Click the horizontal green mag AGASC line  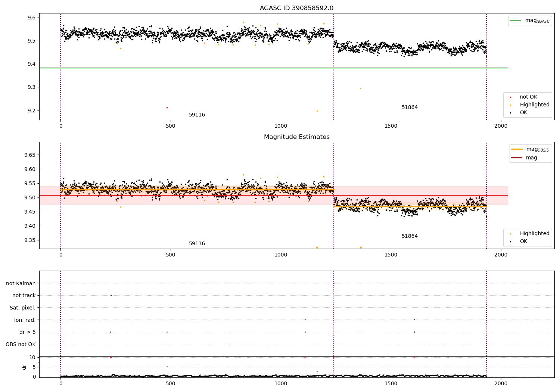click(x=274, y=68)
